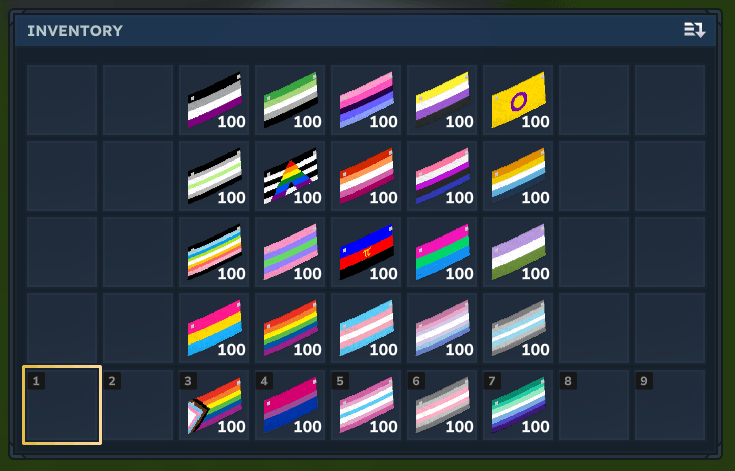Choose the nonbinary yellow-white-purple-black flag
This screenshot has width=735, height=471.
click(442, 100)
